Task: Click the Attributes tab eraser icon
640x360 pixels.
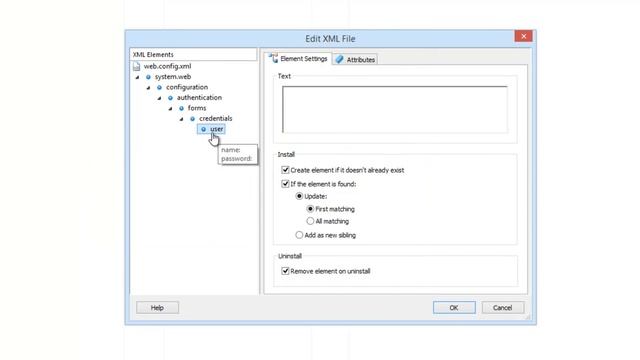Action: click(339, 59)
